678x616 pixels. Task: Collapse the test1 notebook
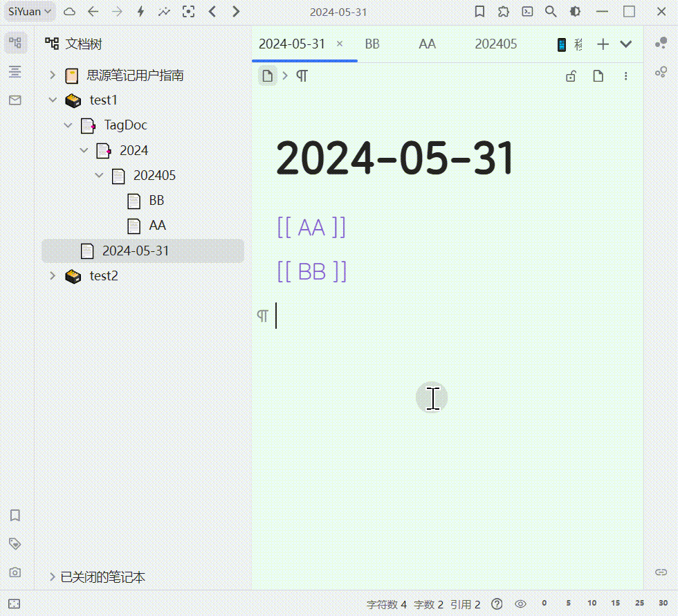coord(53,100)
